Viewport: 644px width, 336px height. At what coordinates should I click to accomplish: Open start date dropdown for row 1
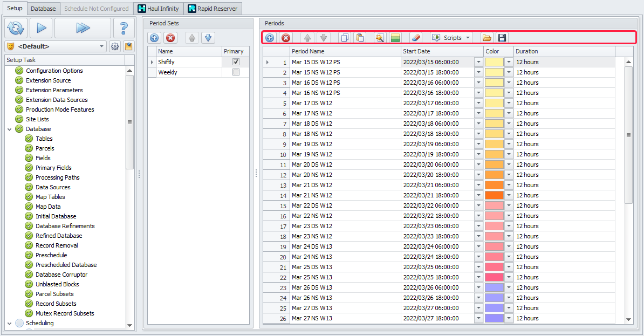(478, 62)
